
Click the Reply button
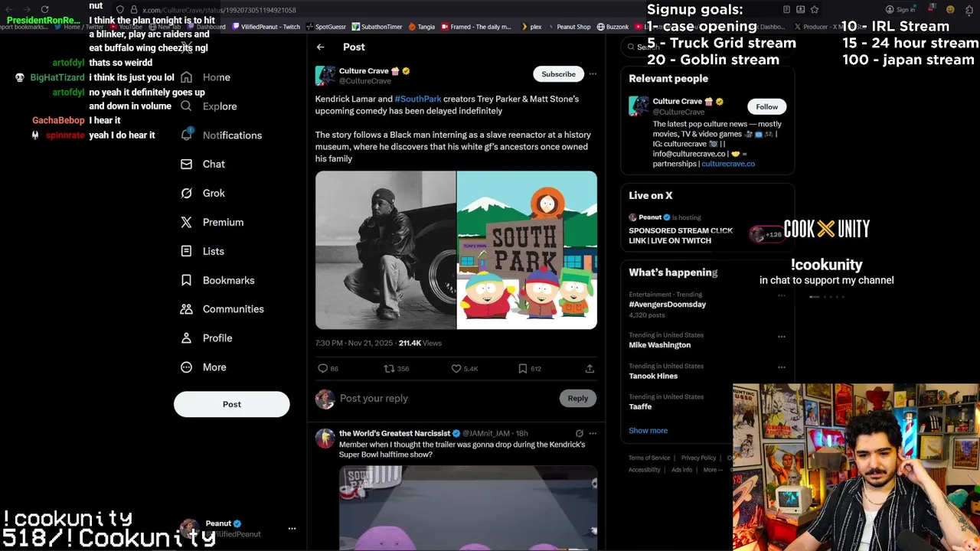pyautogui.click(x=577, y=398)
